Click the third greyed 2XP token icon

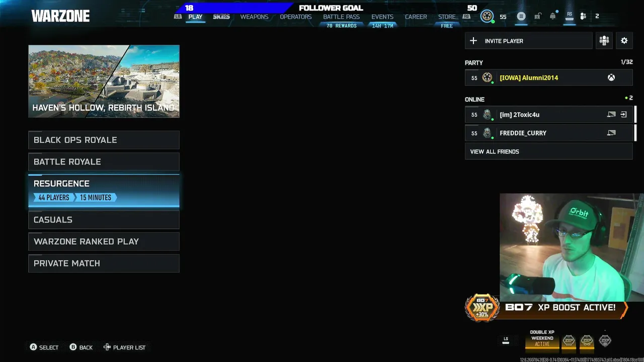(605, 340)
